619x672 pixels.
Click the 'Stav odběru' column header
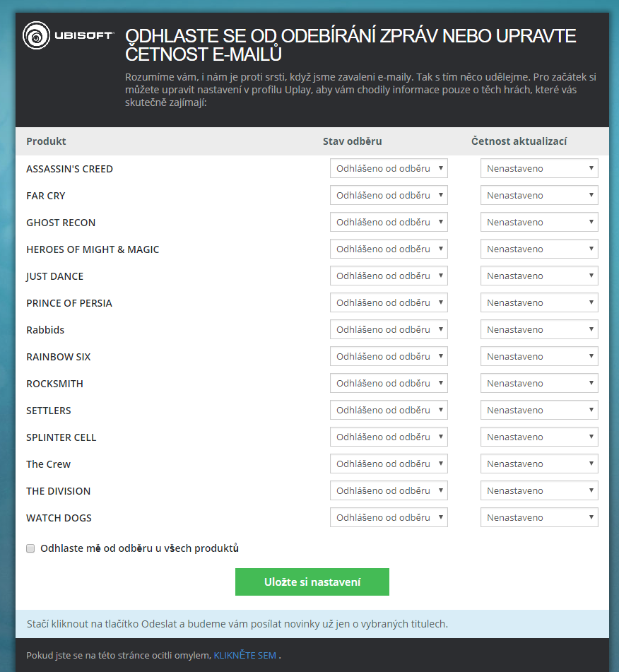coord(353,141)
